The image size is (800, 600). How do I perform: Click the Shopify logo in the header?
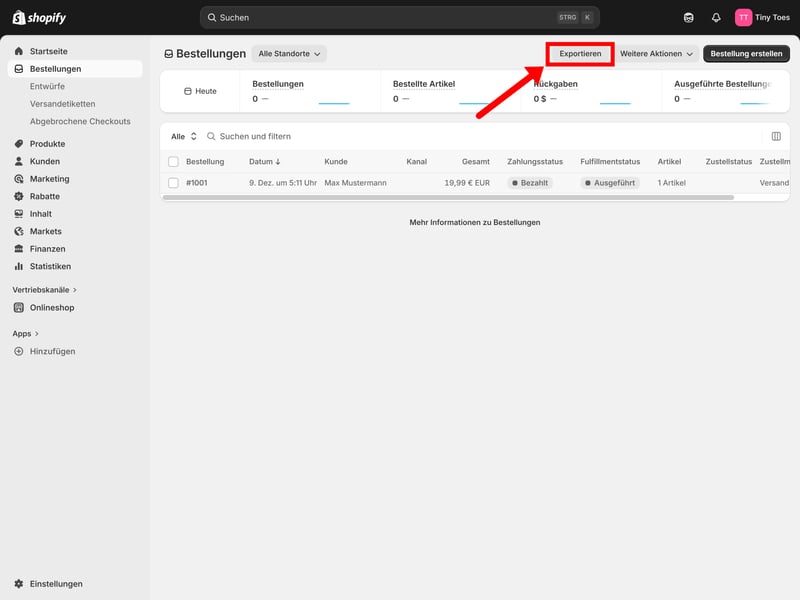[x=39, y=17]
